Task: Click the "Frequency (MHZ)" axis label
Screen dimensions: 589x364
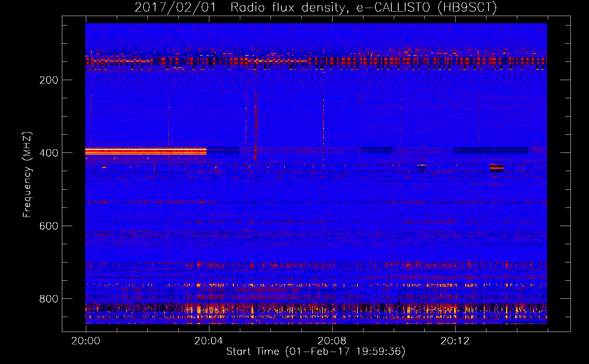Action: [x=27, y=174]
